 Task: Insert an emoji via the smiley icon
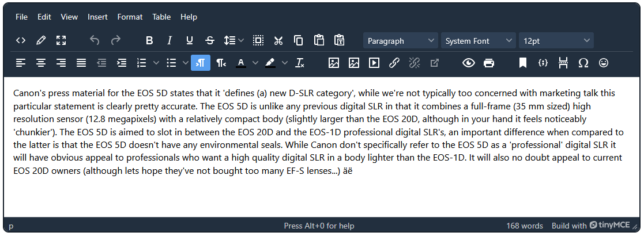(x=604, y=63)
